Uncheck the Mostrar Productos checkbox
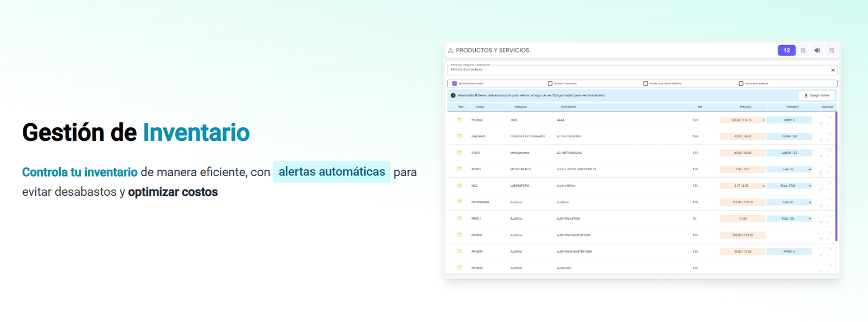This screenshot has height=322, width=868. click(455, 83)
